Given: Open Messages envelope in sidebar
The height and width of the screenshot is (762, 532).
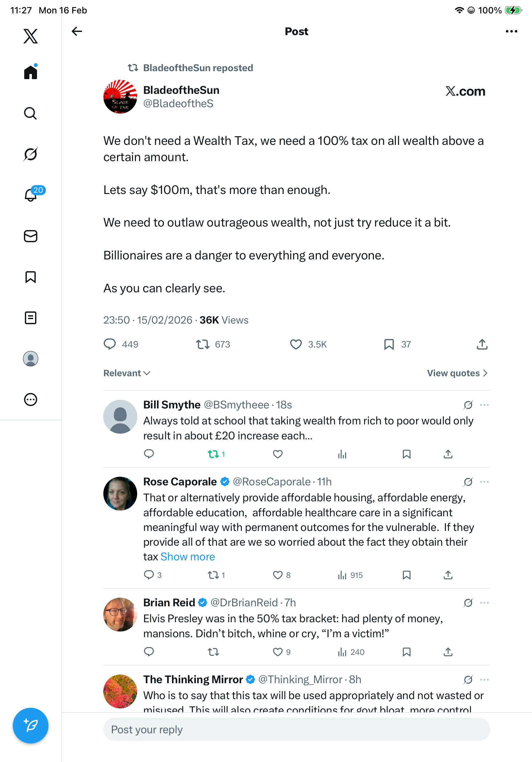Looking at the screenshot, I should pyautogui.click(x=31, y=236).
